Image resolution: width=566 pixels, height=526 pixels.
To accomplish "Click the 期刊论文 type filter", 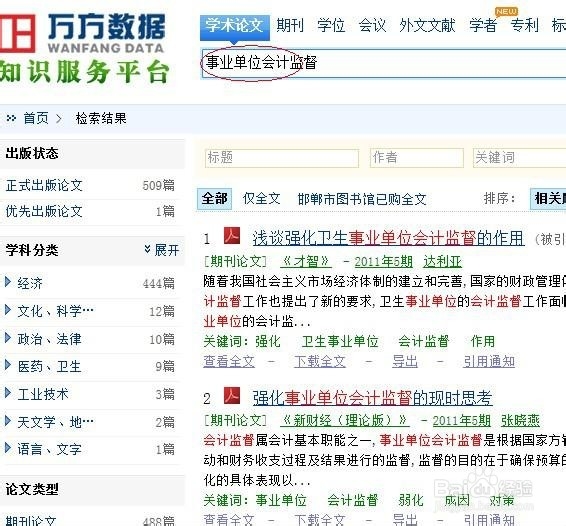I will coord(31,520).
